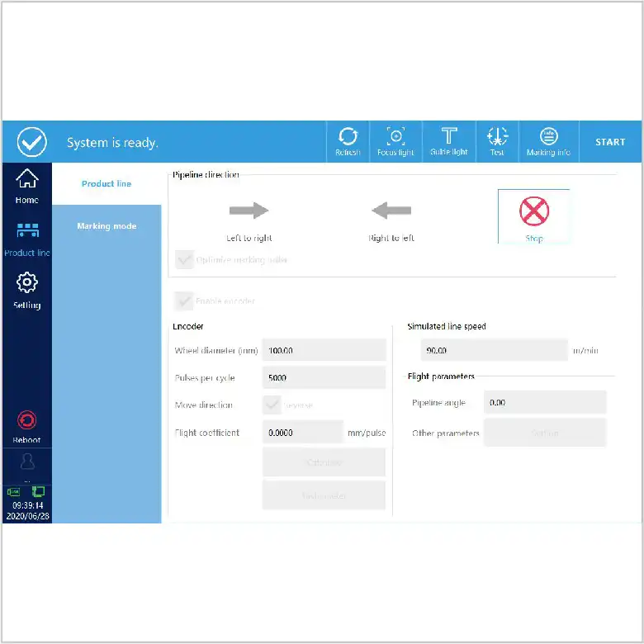The width and height of the screenshot is (644, 644).
Task: Open the user account icon
Action: tap(27, 462)
